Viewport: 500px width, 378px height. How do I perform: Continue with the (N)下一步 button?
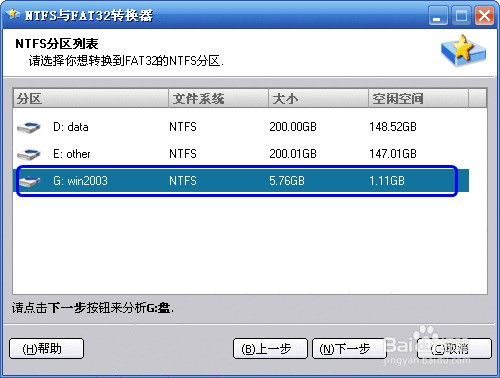point(349,349)
